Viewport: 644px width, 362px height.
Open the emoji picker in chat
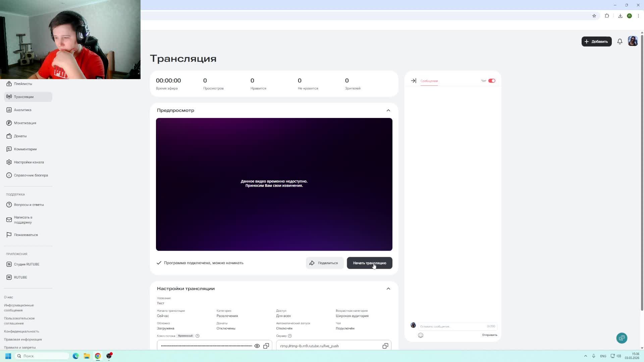click(x=421, y=335)
